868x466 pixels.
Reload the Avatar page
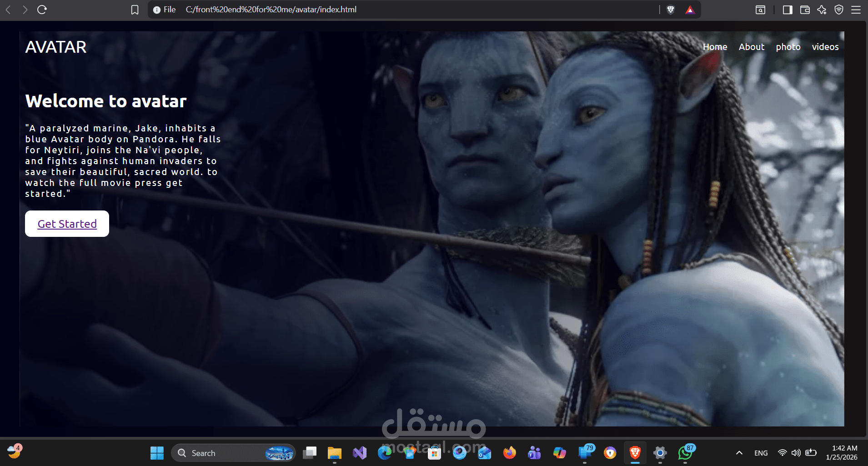point(42,10)
